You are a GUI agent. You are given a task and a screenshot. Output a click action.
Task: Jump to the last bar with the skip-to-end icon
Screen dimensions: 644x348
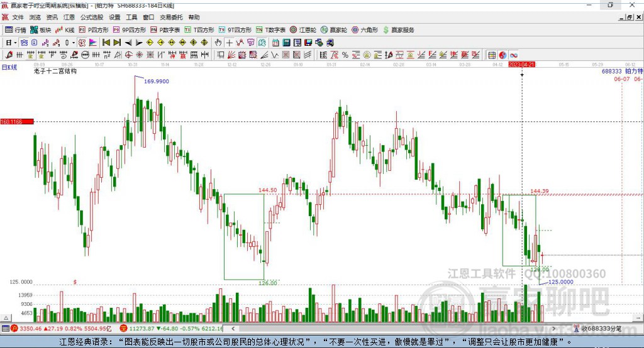(x=117, y=43)
